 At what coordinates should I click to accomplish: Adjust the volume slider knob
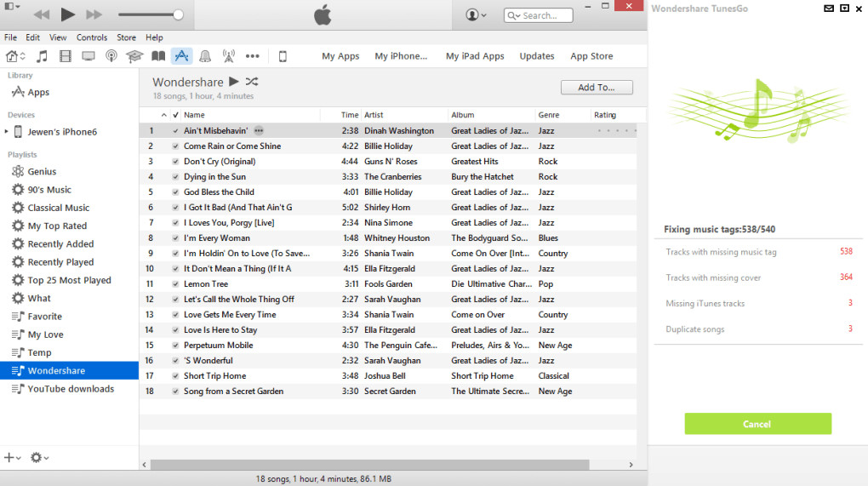point(178,15)
